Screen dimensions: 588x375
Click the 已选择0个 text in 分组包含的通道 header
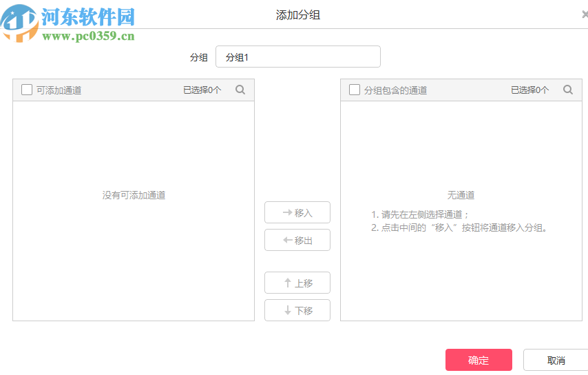point(530,90)
